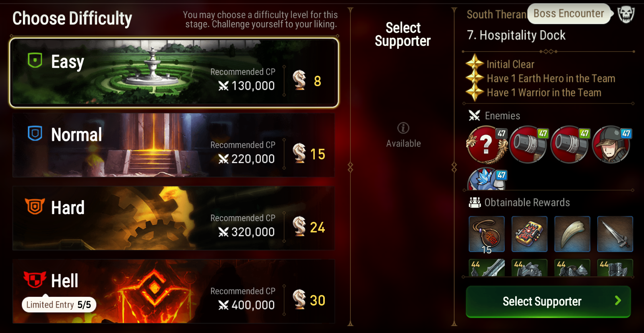Inspect the blue crystal enemy icon
This screenshot has width=644, height=333.
click(487, 179)
